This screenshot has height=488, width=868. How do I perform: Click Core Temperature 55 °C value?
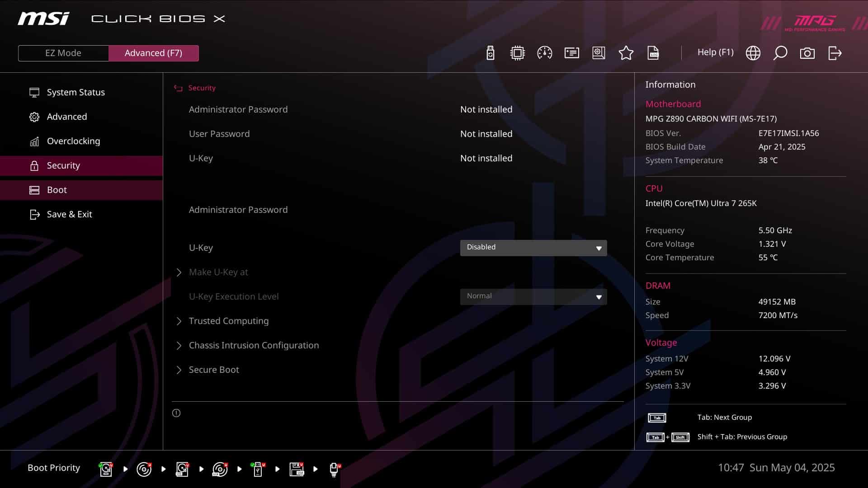(768, 258)
